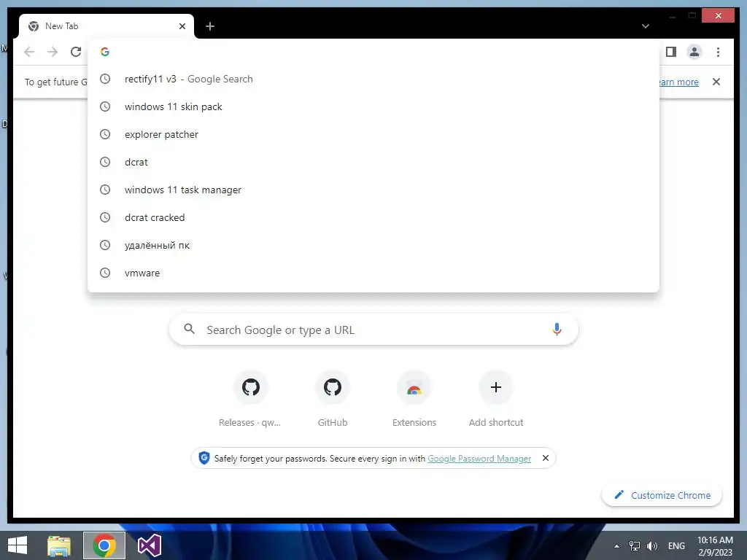Open the tab search chevron
This screenshot has width=747, height=560.
[645, 26]
